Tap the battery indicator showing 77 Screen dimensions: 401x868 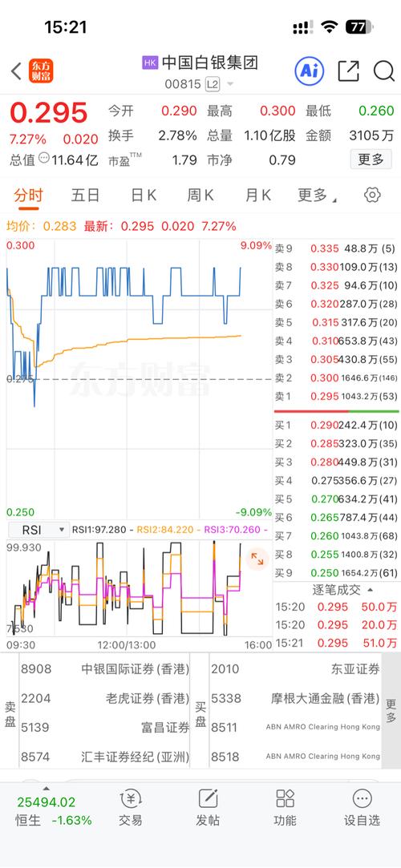[359, 26]
